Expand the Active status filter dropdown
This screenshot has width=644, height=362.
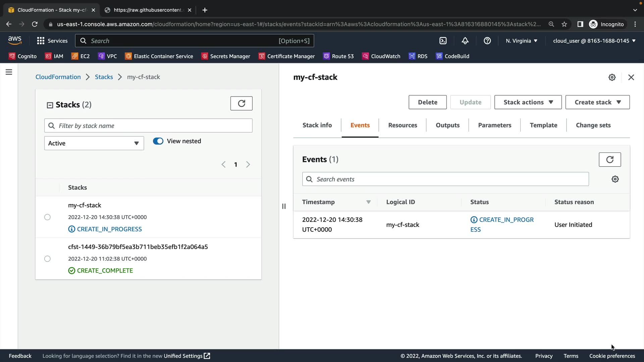tap(94, 143)
